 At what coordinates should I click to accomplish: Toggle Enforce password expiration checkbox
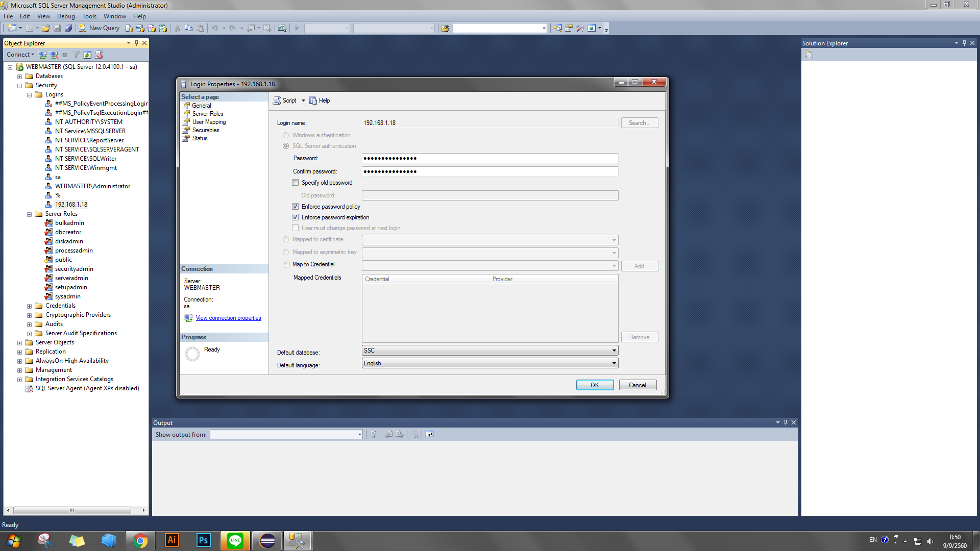tap(295, 217)
